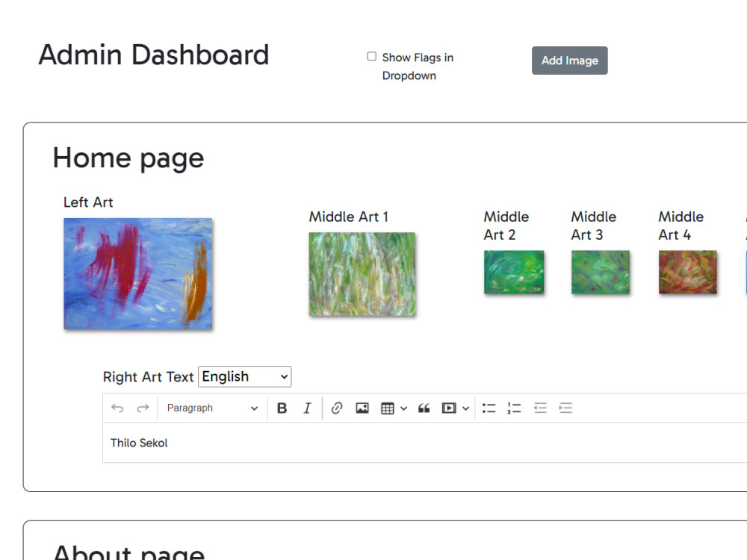Select the Middle Art 1 thumbnail
This screenshot has width=747, height=560.
[x=362, y=274]
